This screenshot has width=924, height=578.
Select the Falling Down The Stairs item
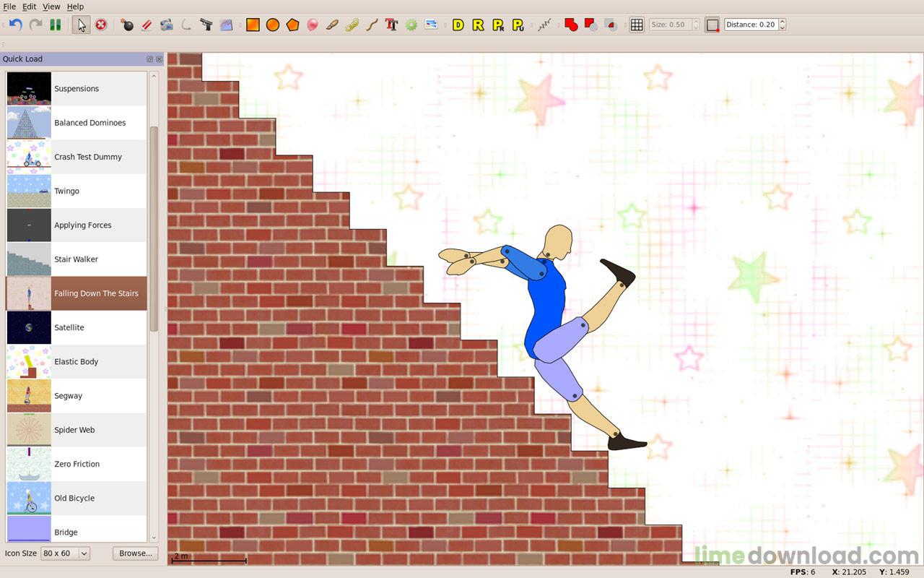coord(77,293)
